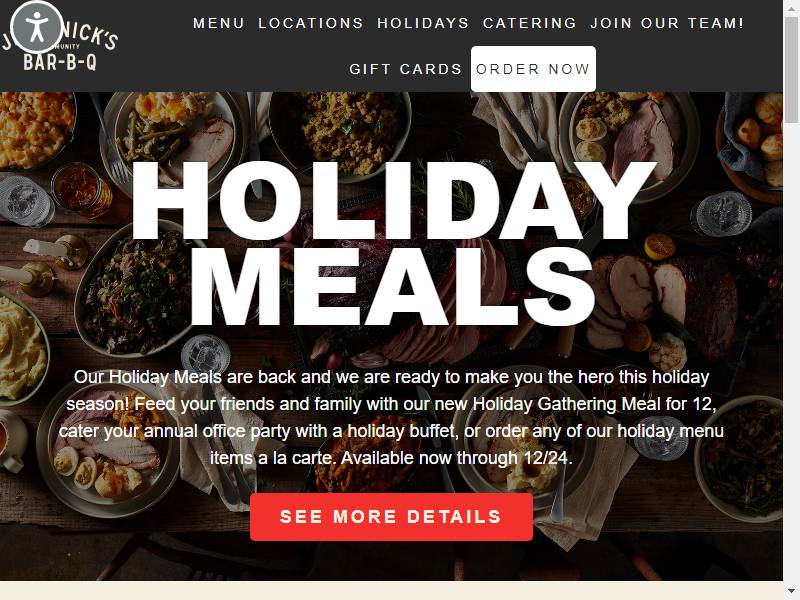Click the mac and cheese dish photo

click(x=35, y=129)
